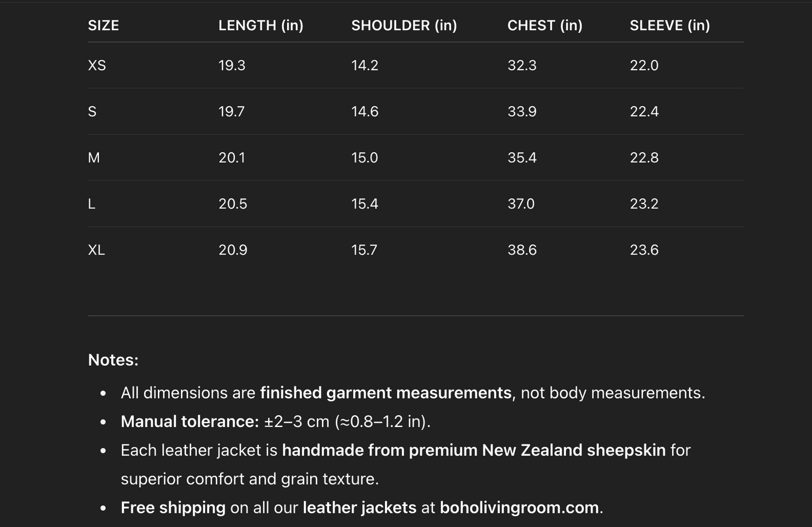Click the Notes heading
Screen dimensions: 812x527
[113, 360]
